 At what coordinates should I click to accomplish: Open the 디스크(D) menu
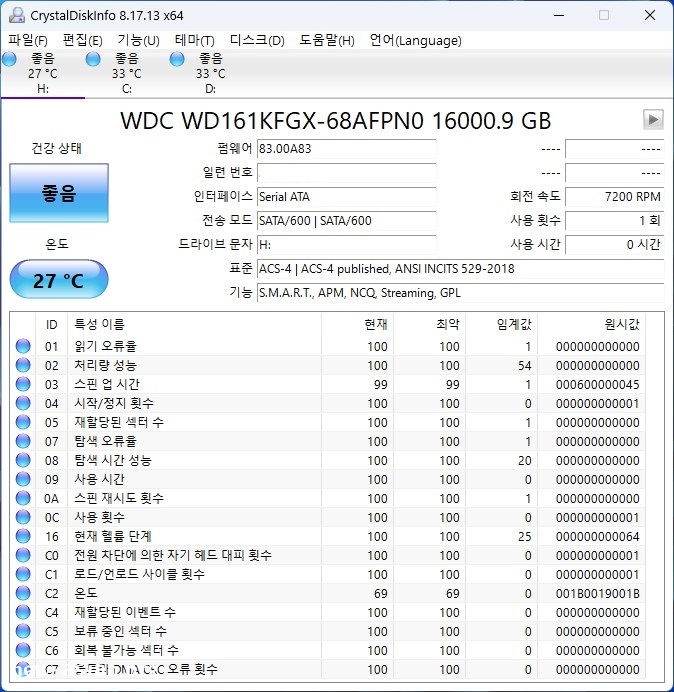tap(257, 41)
